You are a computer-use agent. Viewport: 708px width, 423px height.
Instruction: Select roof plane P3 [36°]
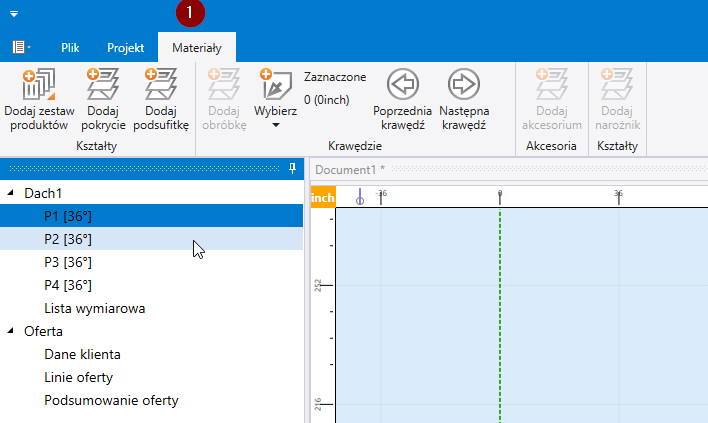68,262
